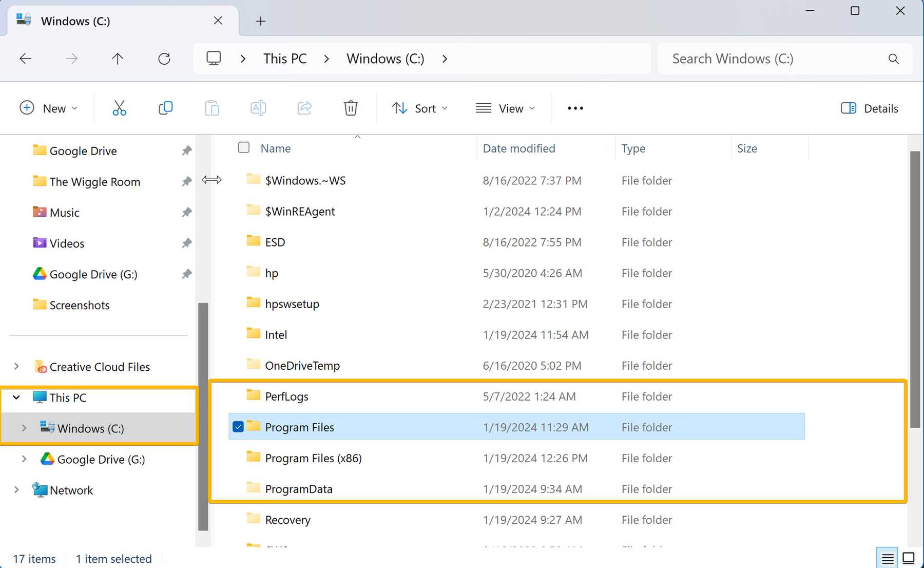The height and width of the screenshot is (568, 924).
Task: Open the See more three-dots menu
Action: (x=575, y=108)
